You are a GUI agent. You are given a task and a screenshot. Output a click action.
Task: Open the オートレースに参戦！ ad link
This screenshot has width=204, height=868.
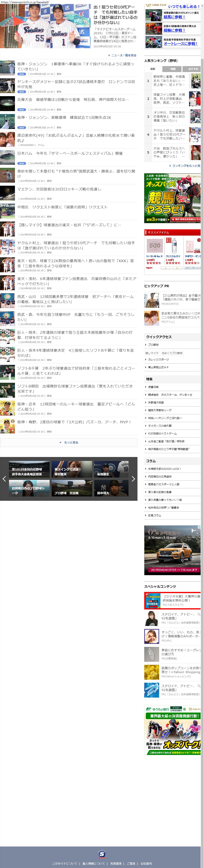click(x=180, y=44)
